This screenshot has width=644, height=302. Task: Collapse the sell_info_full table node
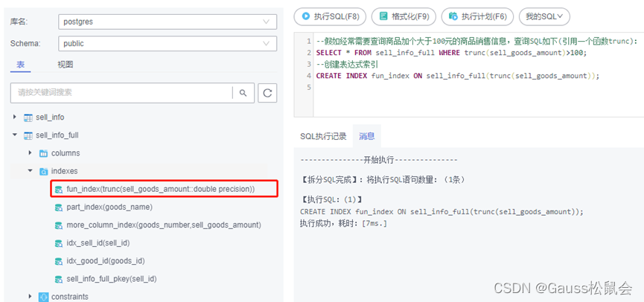click(x=15, y=135)
